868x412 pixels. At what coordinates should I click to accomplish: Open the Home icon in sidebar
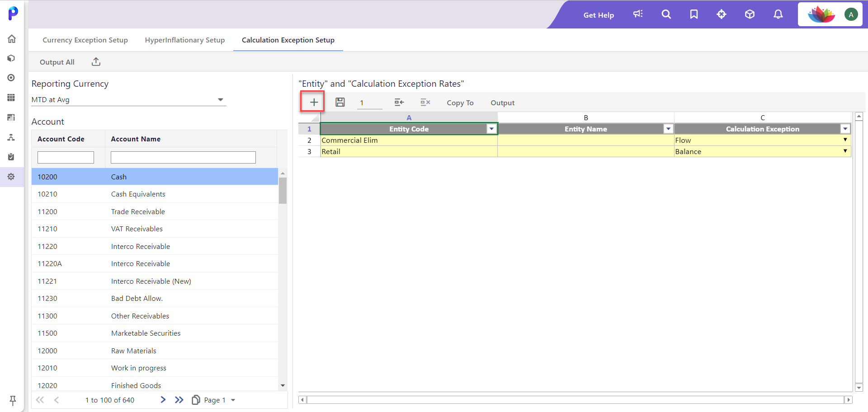[x=12, y=39]
